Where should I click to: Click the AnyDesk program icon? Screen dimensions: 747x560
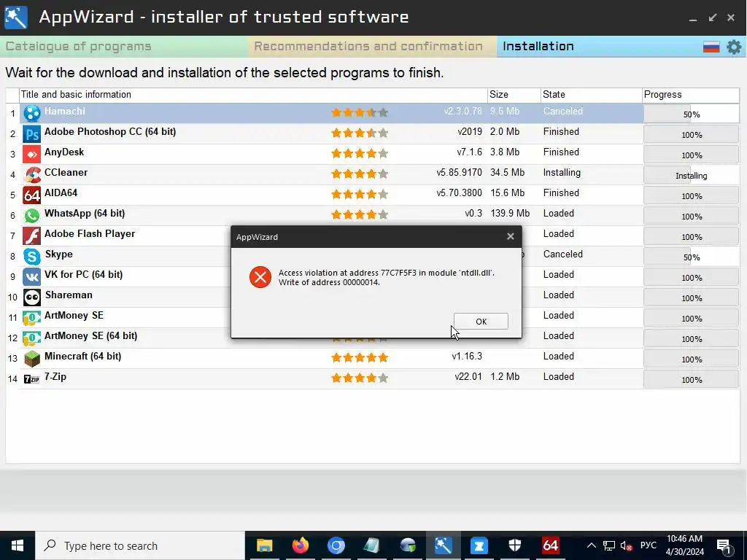[x=32, y=155]
